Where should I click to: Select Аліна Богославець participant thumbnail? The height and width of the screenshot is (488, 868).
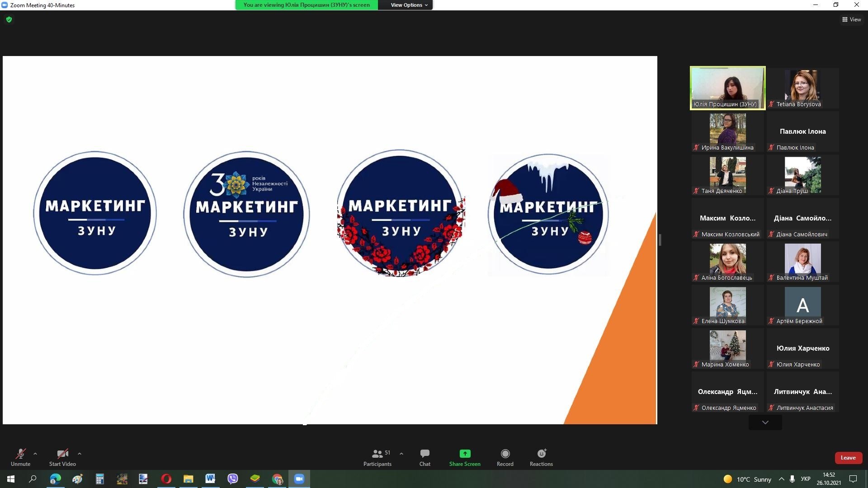tap(727, 262)
